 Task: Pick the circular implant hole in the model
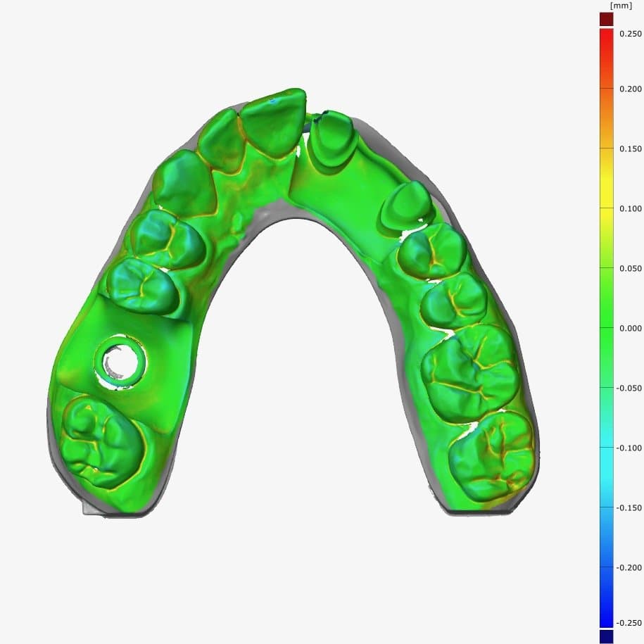pyautogui.click(x=121, y=362)
